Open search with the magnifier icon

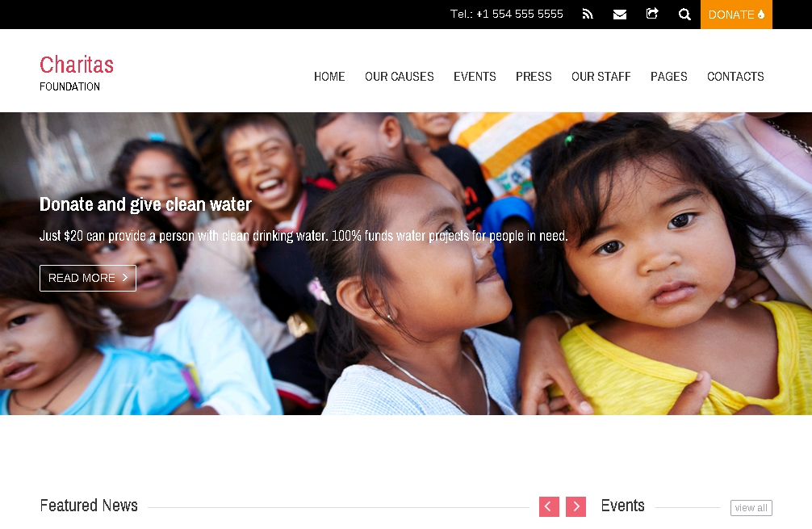[x=684, y=15]
